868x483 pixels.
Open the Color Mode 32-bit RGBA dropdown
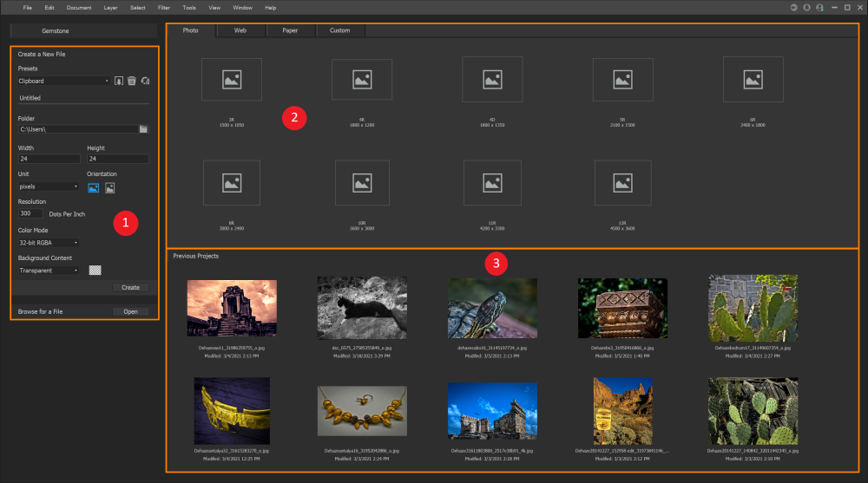click(x=49, y=243)
